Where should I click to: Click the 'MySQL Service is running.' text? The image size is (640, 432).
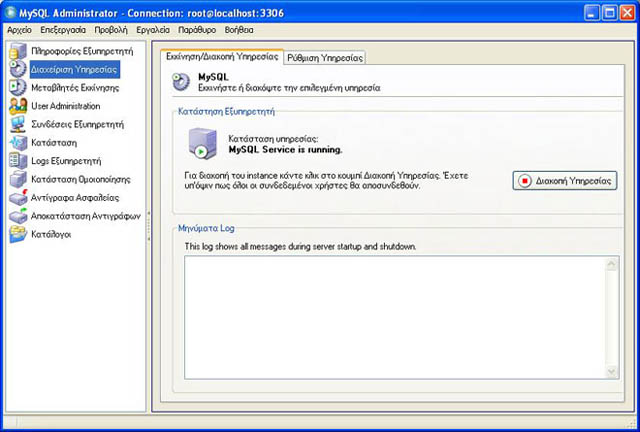[x=285, y=150]
